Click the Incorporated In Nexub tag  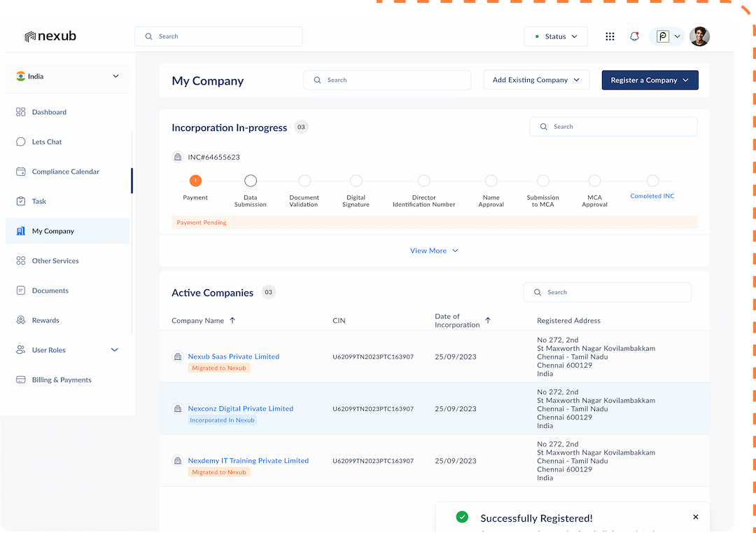click(x=222, y=420)
